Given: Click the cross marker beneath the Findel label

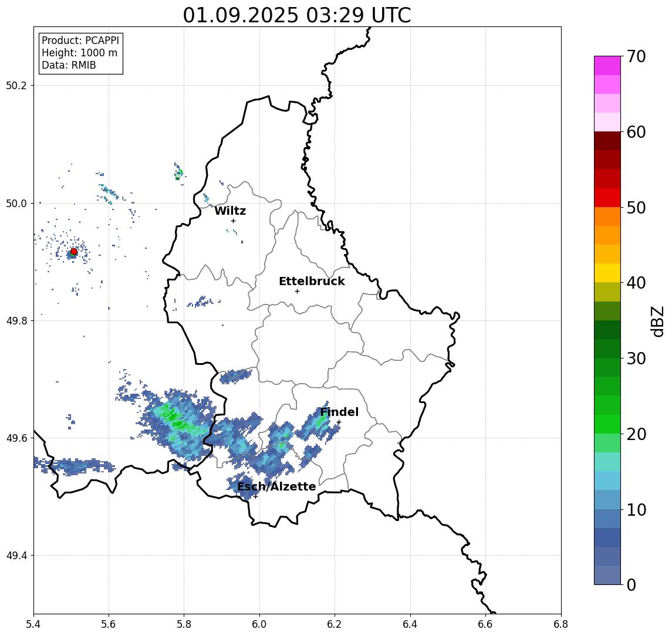Looking at the screenshot, I should point(339,422).
